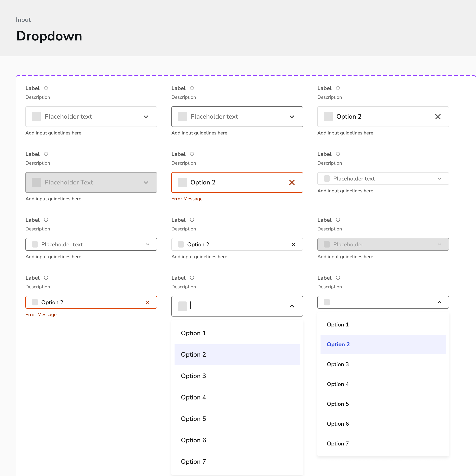
Task: Pick Option 4 in the large dropdown list
Action: (237, 397)
